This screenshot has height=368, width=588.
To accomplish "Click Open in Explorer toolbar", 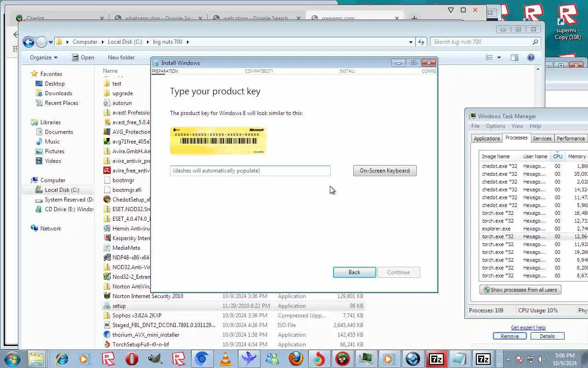I will coord(83,57).
